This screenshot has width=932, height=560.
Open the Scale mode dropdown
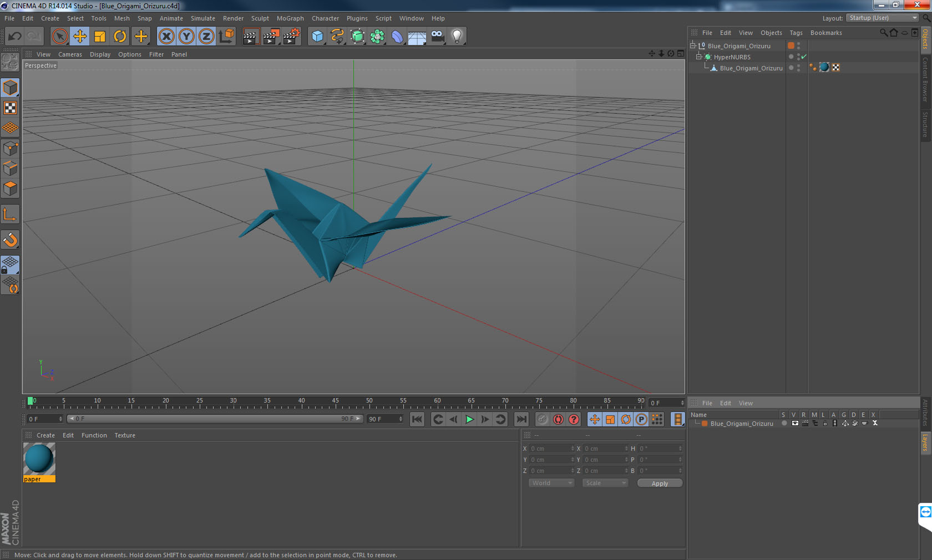(x=605, y=483)
